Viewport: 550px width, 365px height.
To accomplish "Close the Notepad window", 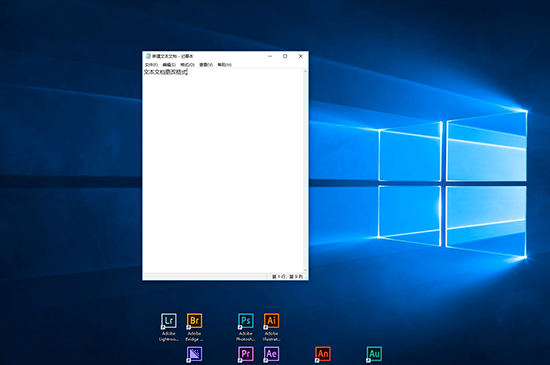I will pos(301,56).
